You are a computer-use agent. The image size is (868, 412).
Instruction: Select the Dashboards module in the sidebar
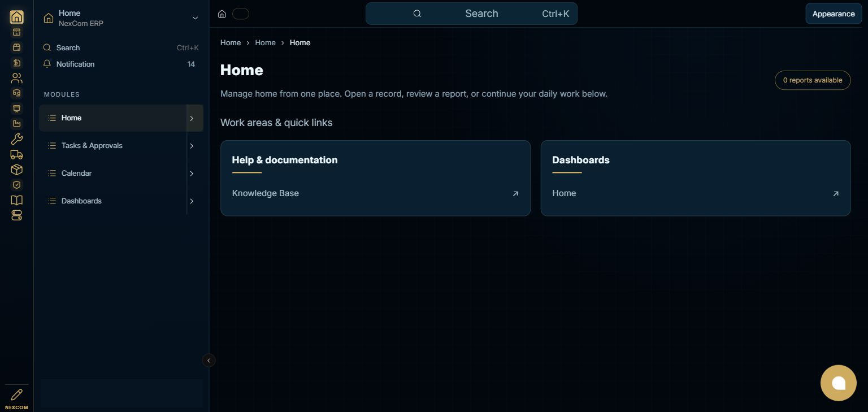pyautogui.click(x=113, y=201)
